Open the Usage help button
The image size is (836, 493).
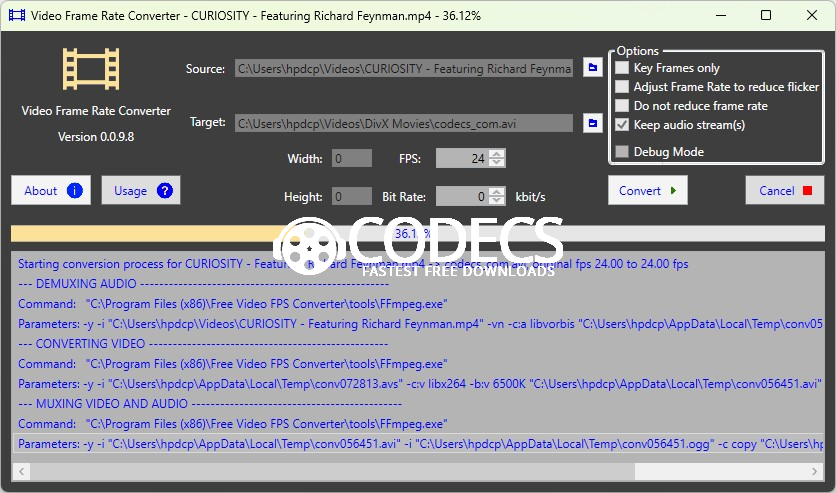click(140, 190)
